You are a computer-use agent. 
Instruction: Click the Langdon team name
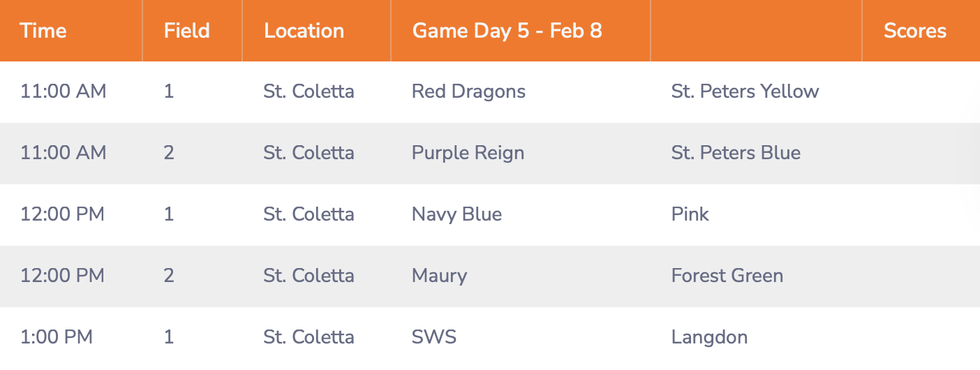click(x=709, y=337)
